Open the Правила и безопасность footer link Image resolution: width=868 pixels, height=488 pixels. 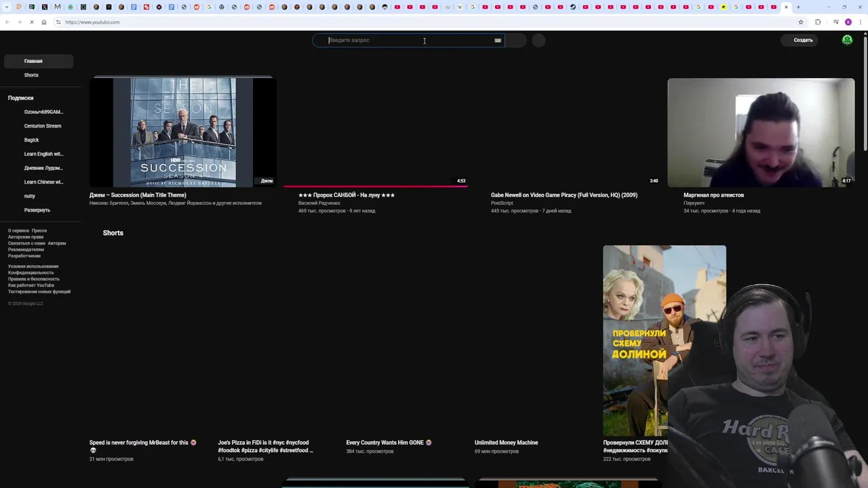point(34,279)
